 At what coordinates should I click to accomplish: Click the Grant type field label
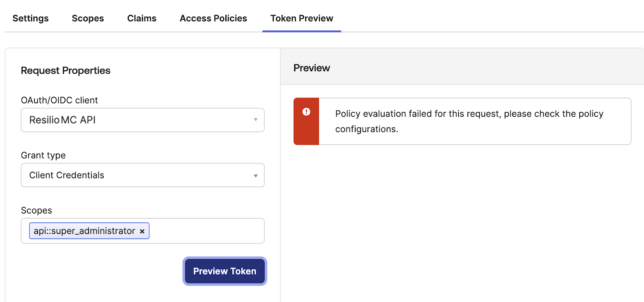click(43, 155)
